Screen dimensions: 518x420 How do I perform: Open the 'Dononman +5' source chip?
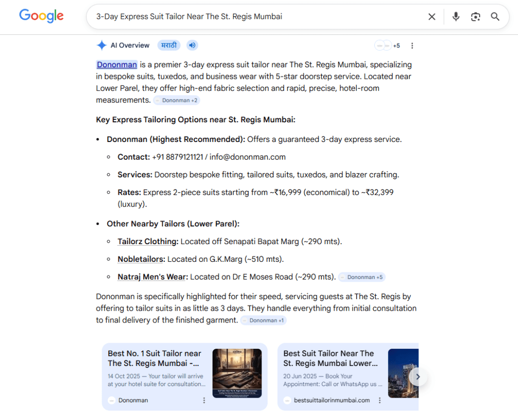click(362, 277)
